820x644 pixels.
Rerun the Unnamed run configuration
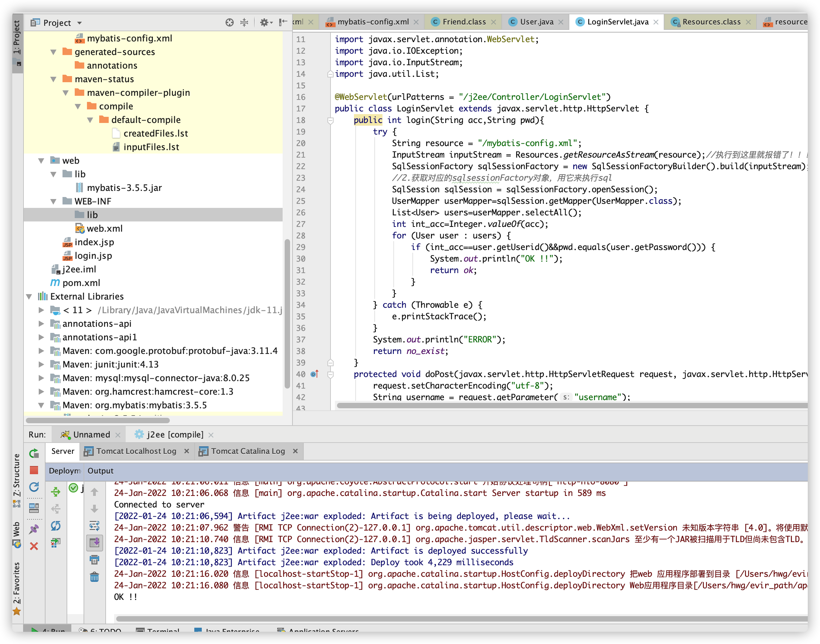34,453
